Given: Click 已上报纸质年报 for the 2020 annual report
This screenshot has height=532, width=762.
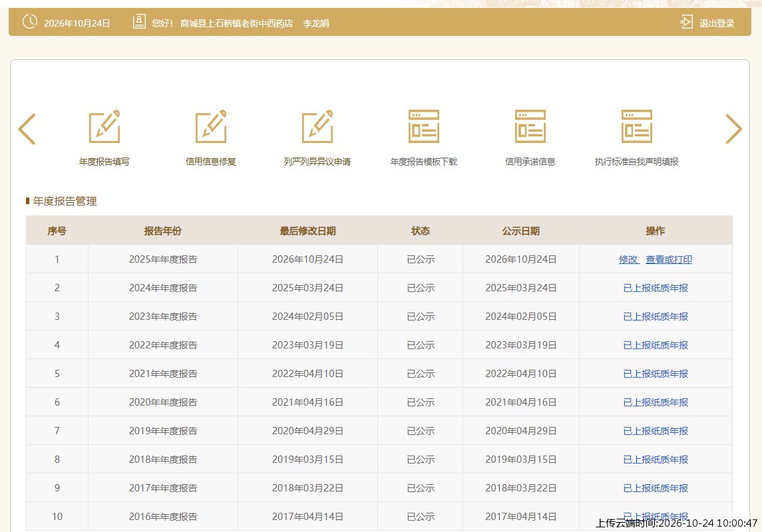Looking at the screenshot, I should tap(656, 403).
